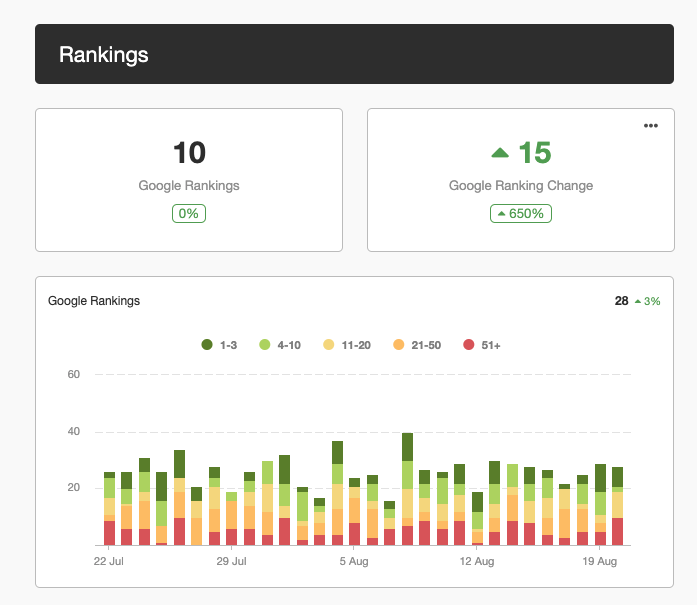Click the 650% increase badge
Viewport: 697px width, 605px height.
[521, 213]
